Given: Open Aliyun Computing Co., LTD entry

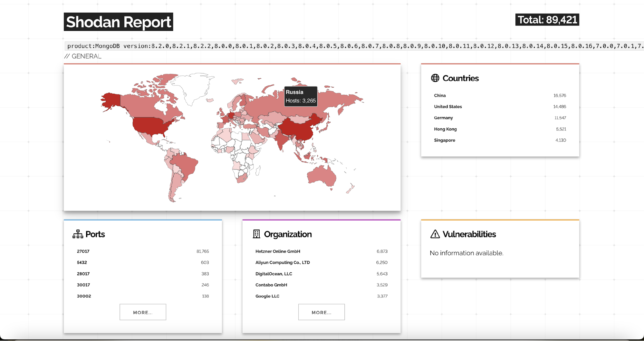Looking at the screenshot, I should (283, 263).
